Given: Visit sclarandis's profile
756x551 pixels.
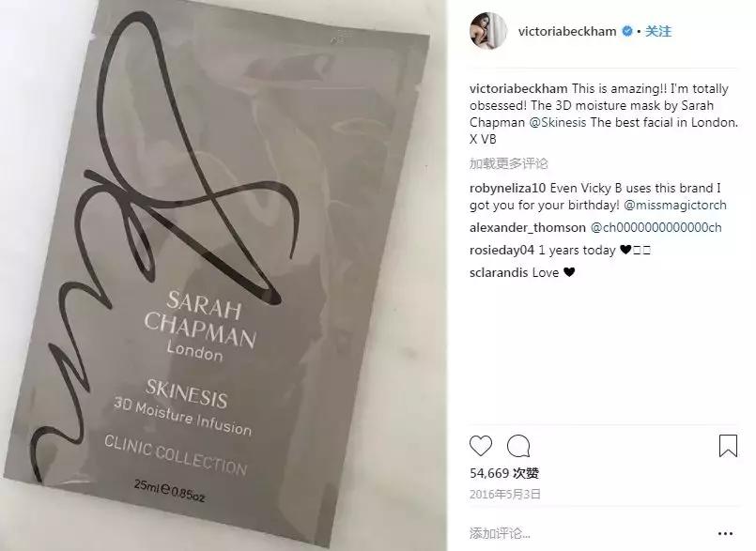Looking at the screenshot, I should tap(499, 272).
